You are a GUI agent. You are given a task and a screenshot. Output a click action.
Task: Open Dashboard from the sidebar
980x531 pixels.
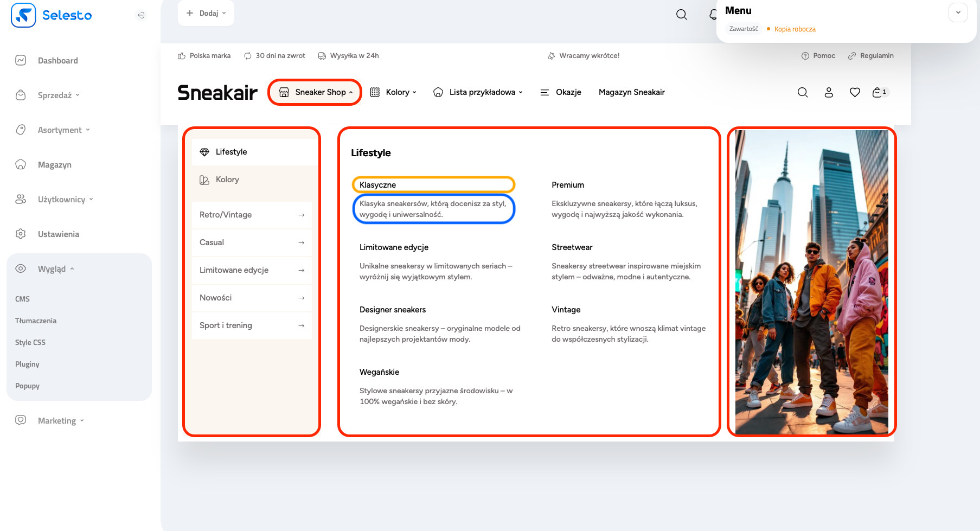[57, 61]
